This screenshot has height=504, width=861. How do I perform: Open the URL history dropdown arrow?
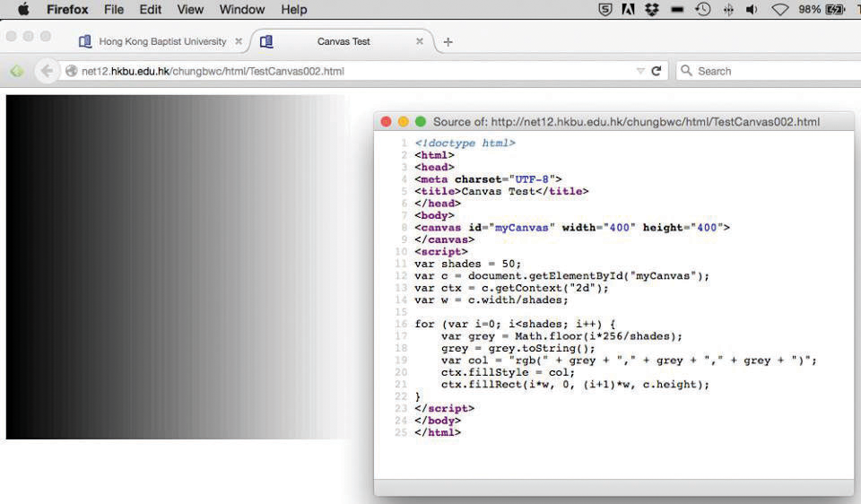(640, 71)
